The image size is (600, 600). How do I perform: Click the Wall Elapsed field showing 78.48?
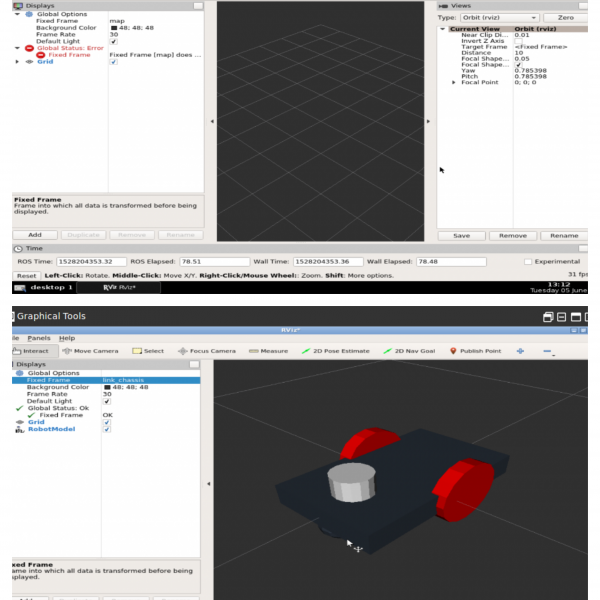(x=451, y=262)
